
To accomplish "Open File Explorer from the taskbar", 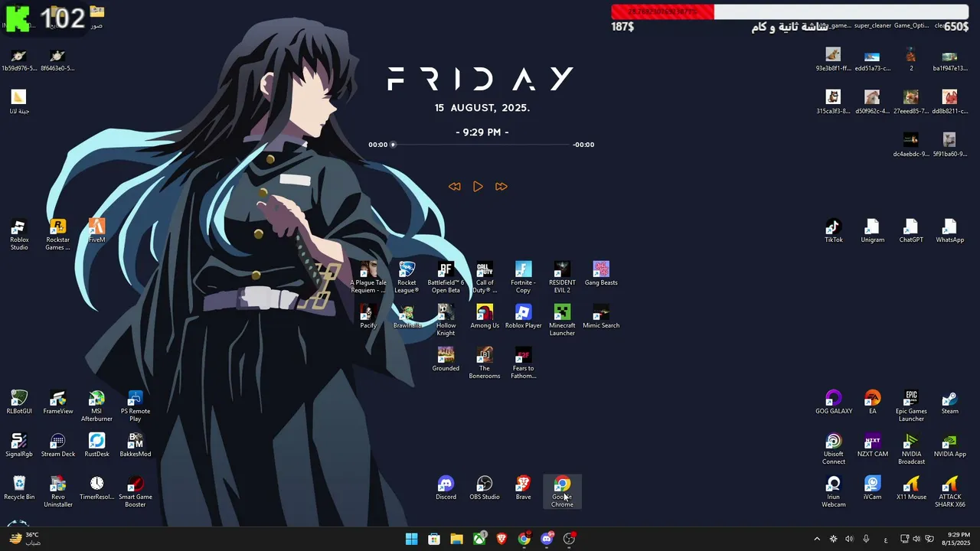I will click(456, 539).
